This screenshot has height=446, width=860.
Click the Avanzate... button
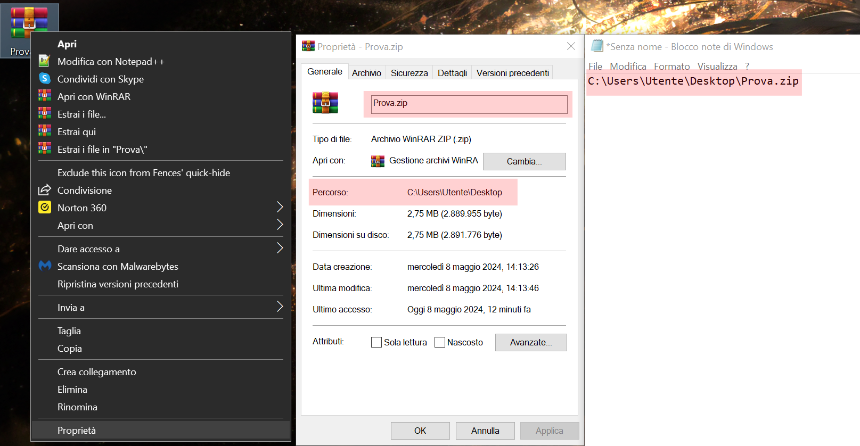(530, 342)
